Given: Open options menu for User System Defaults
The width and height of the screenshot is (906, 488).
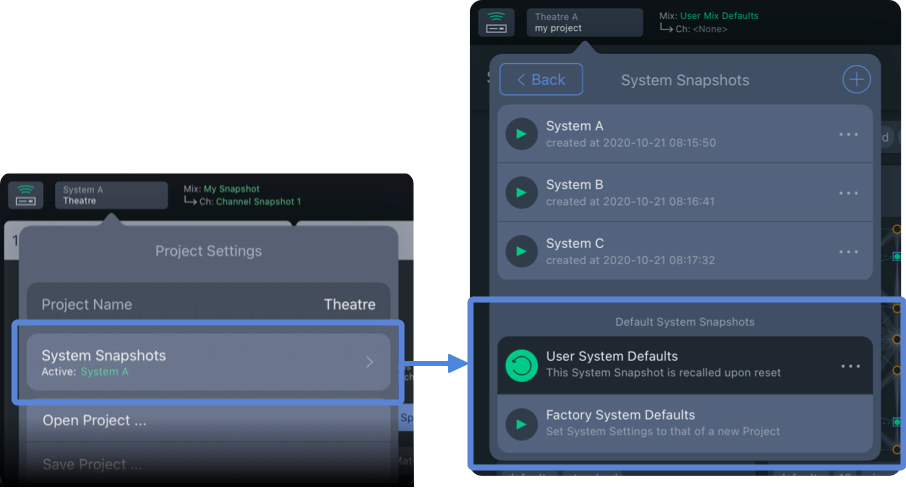Looking at the screenshot, I should coord(850,366).
